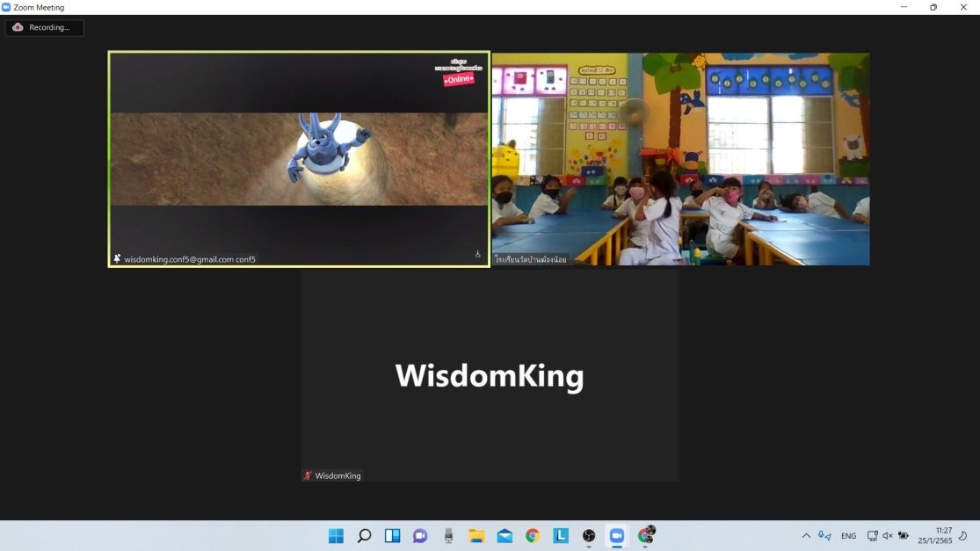The width and height of the screenshot is (980, 551).
Task: Open Google Chrome from taskbar
Action: (x=533, y=535)
